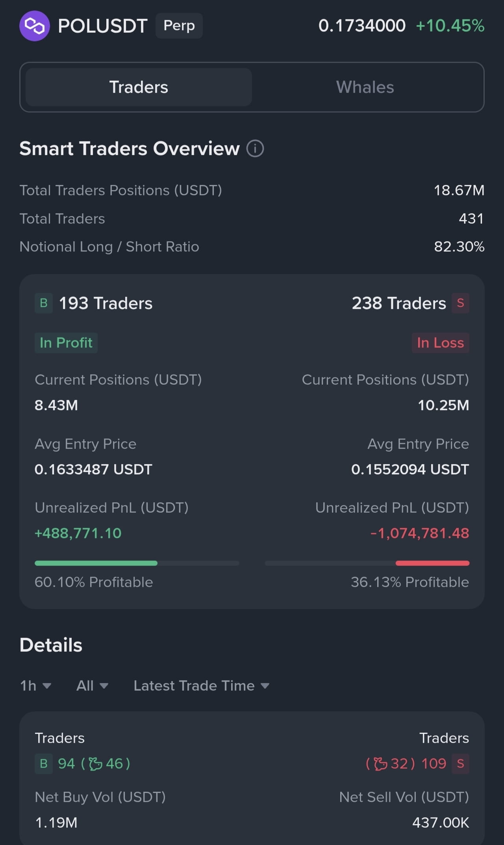The image size is (504, 845).
Task: Click the red S badge beside 109
Action: (460, 764)
